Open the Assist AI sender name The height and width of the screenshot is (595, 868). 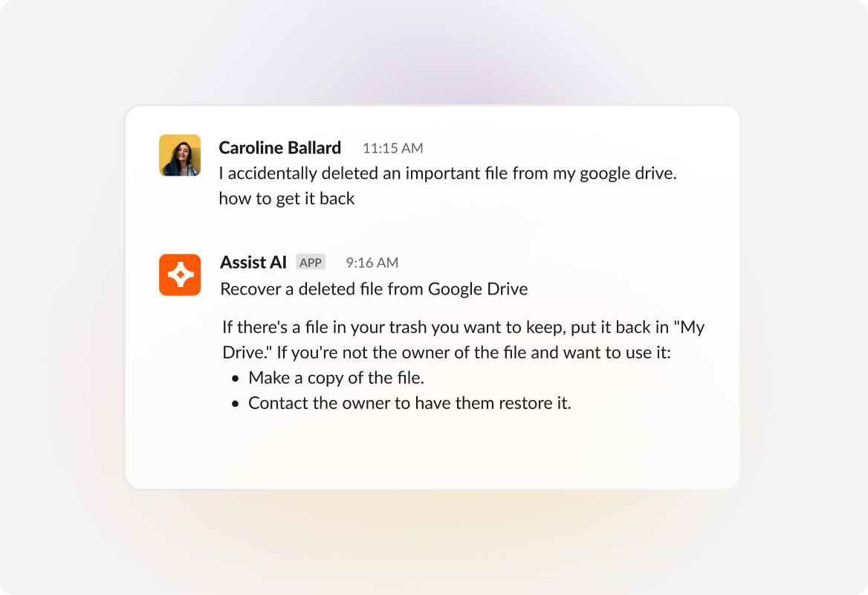253,263
